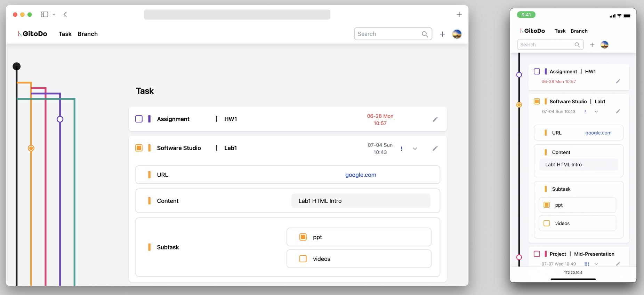Image resolution: width=644 pixels, height=295 pixels.
Task: Check the Assignment HW1 checkbox on desktop
Action: [x=139, y=119]
